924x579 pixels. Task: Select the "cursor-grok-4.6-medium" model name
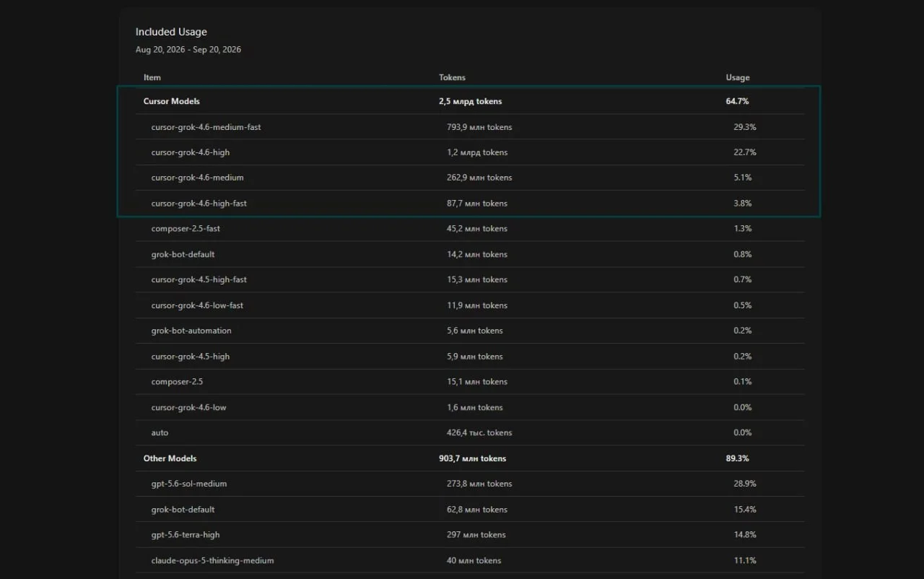point(197,178)
